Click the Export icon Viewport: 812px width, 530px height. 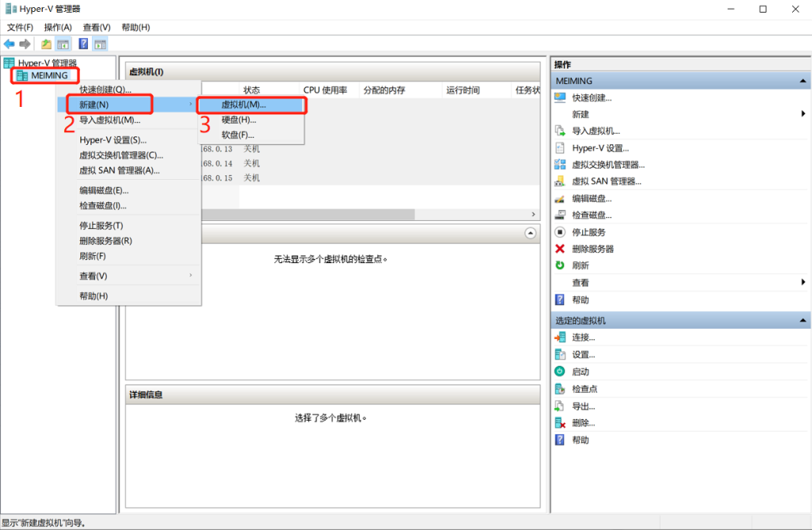560,406
